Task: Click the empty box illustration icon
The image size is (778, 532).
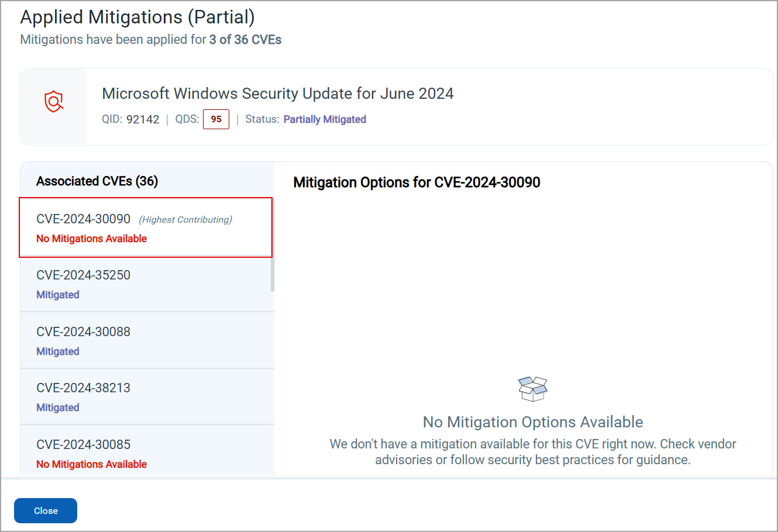Action: [x=532, y=389]
